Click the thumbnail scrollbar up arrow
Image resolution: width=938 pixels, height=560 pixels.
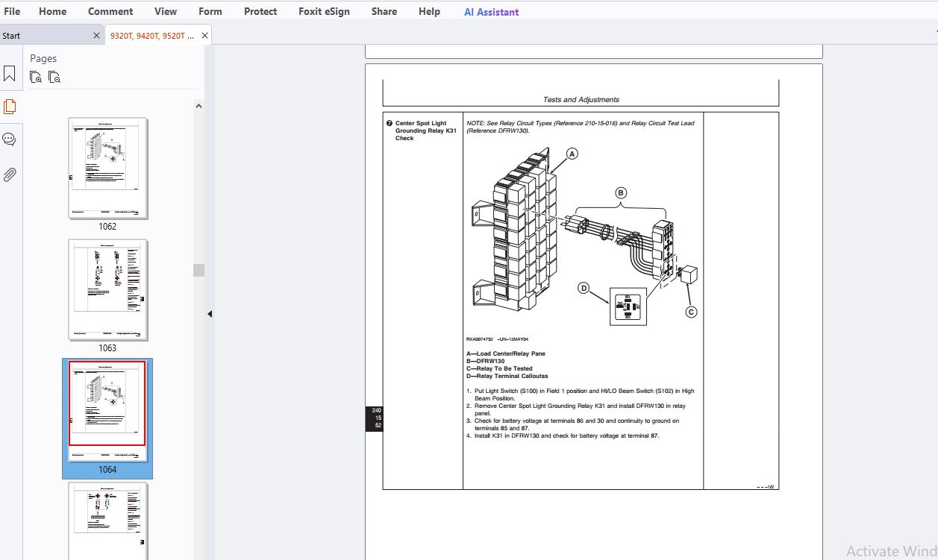pos(198,107)
